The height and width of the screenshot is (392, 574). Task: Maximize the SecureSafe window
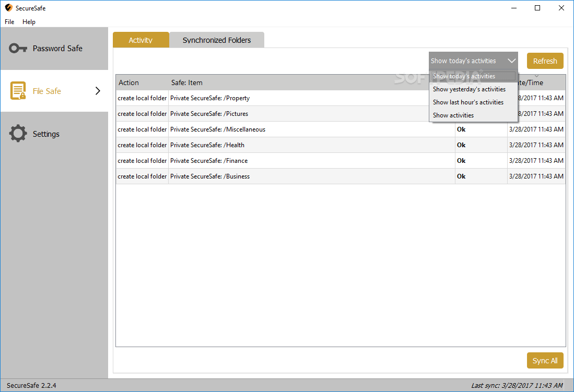click(x=537, y=8)
